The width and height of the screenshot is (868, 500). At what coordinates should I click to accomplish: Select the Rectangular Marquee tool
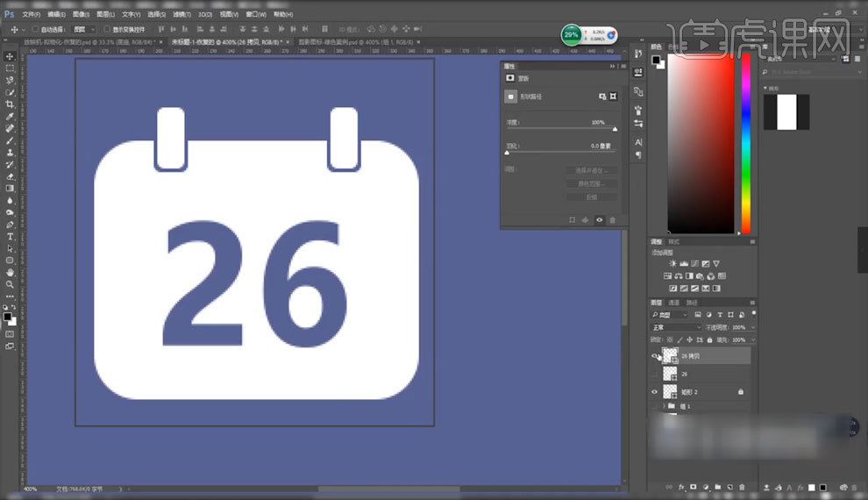tap(10, 68)
